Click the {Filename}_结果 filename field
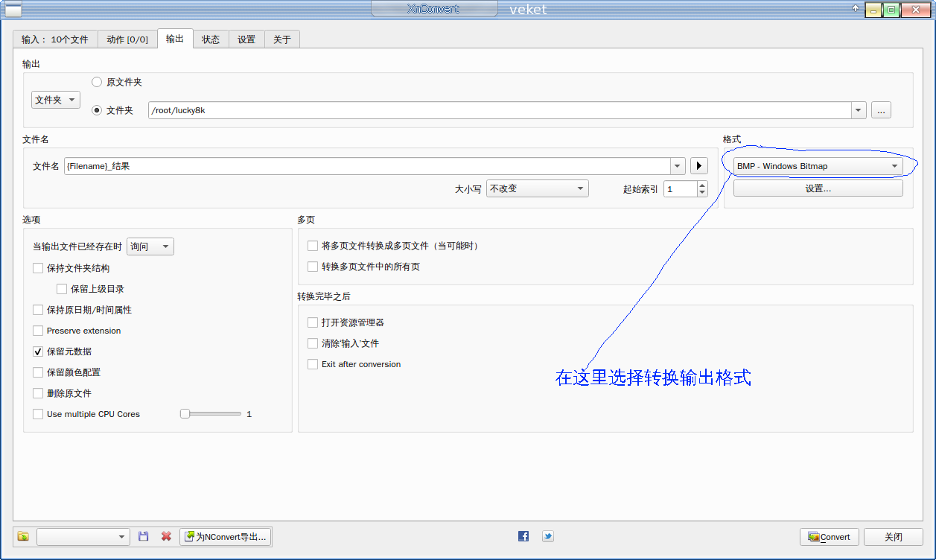The height and width of the screenshot is (560, 936). 367,166
